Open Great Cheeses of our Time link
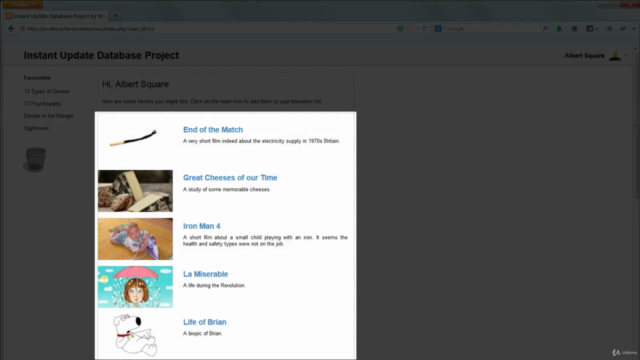 point(230,178)
